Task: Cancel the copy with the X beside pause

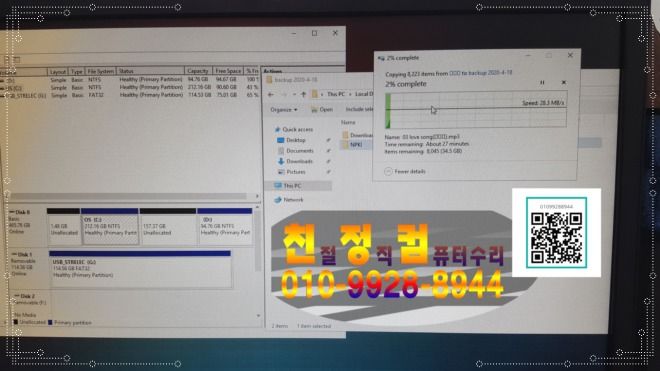Action: coord(564,83)
